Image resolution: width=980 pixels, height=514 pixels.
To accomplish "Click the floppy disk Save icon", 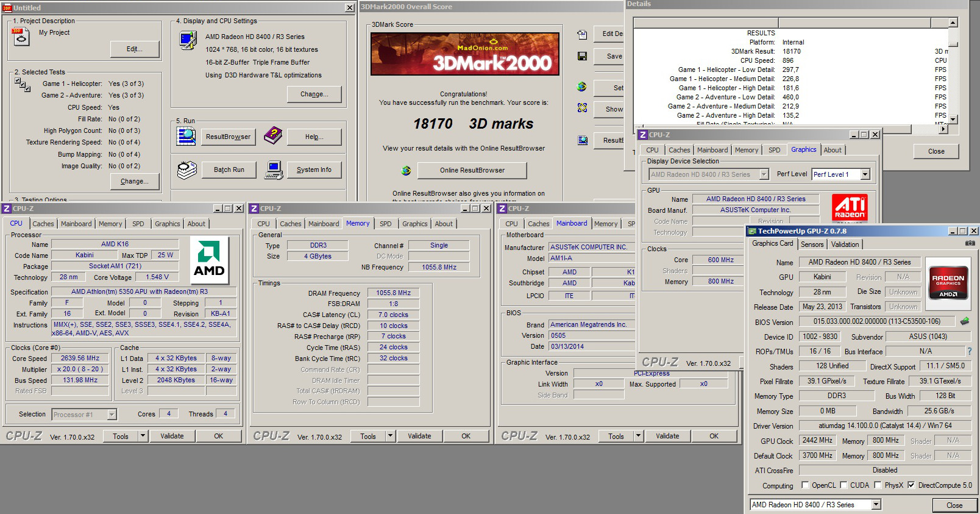I will click(582, 56).
